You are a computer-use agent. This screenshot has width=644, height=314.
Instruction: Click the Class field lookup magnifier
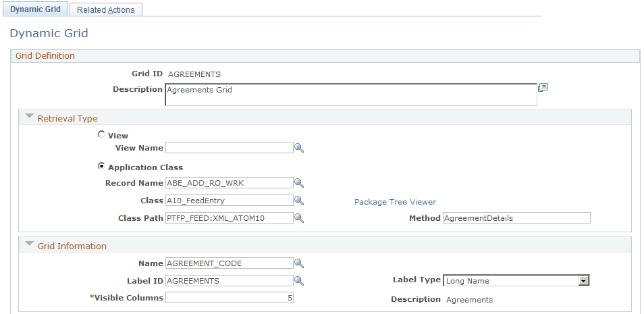299,201
